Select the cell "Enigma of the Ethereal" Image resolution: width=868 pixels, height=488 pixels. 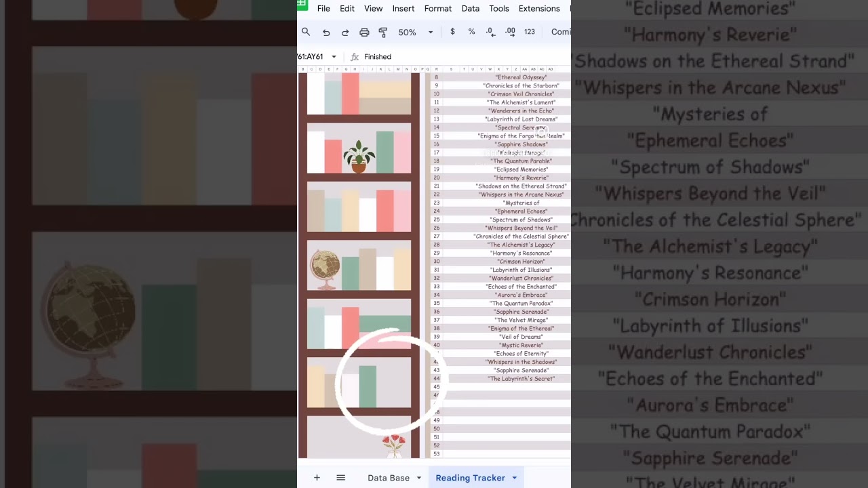click(521, 329)
